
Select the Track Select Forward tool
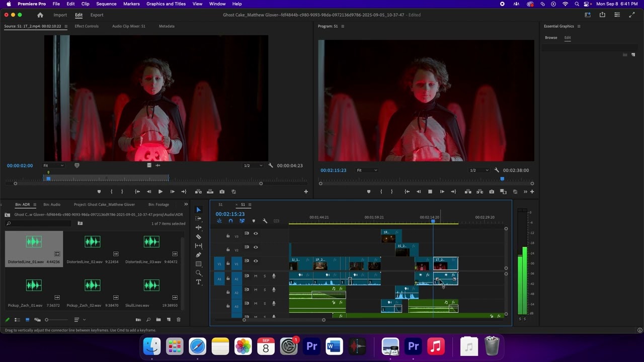tap(198, 219)
